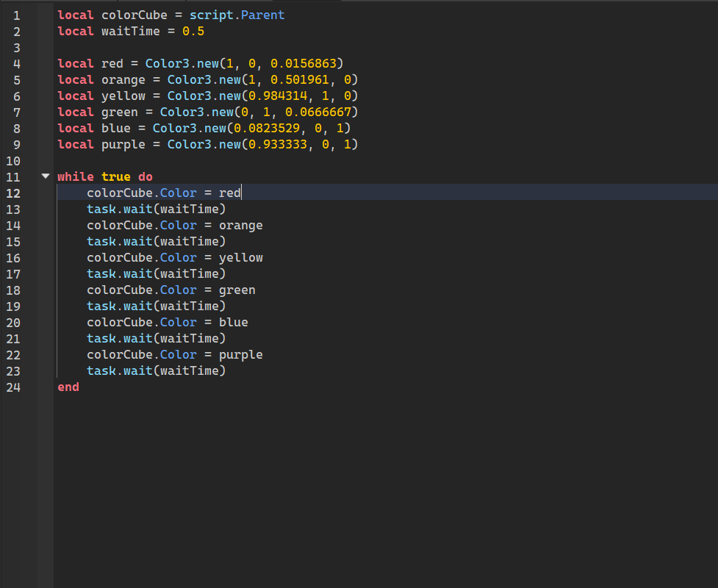Collapse the while true do loop
718x588 pixels.
click(46, 176)
